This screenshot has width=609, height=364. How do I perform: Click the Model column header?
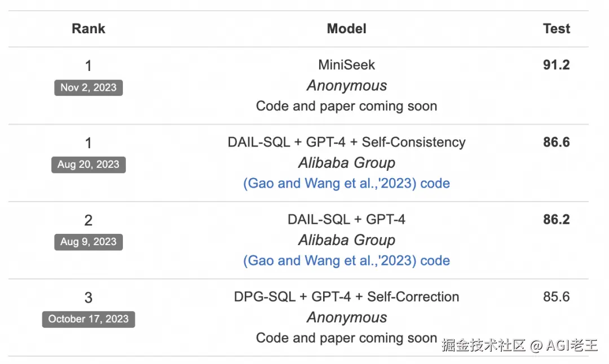click(346, 29)
